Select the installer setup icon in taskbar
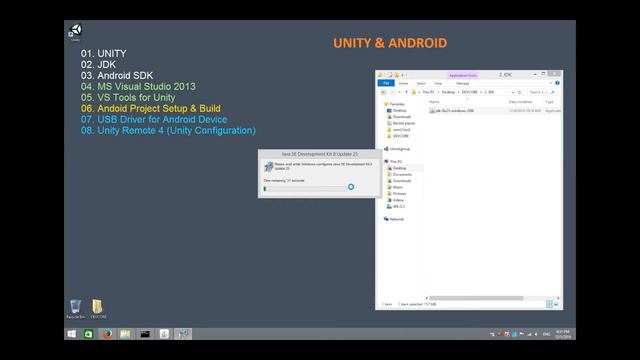The image size is (640, 360). (x=183, y=334)
